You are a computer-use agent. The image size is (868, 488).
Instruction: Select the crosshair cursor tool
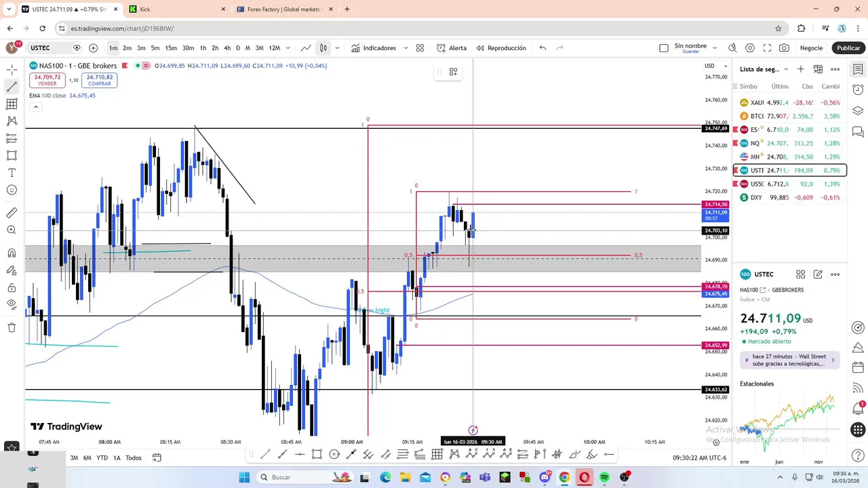tap(12, 70)
